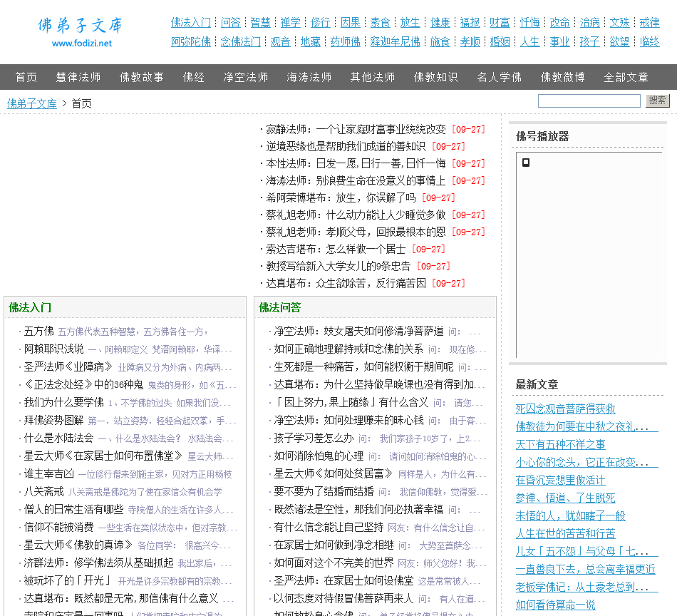Select 净空法师 in the navigation bar

(x=246, y=77)
